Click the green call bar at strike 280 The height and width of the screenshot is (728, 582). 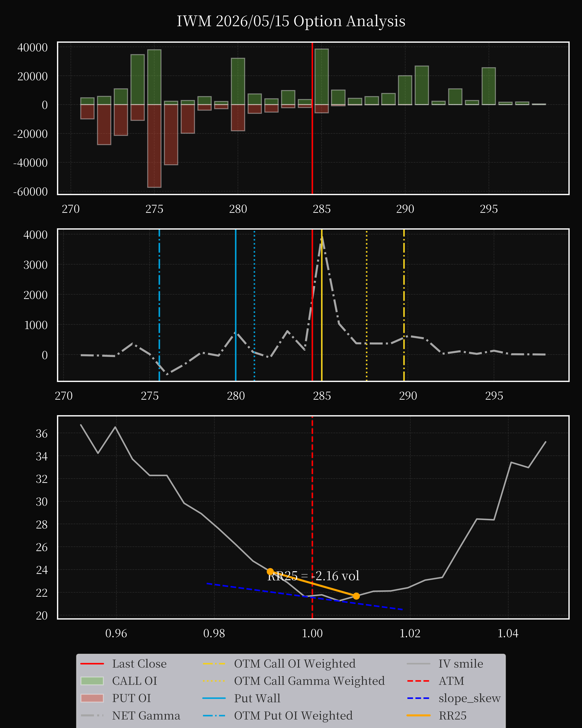[x=238, y=81]
